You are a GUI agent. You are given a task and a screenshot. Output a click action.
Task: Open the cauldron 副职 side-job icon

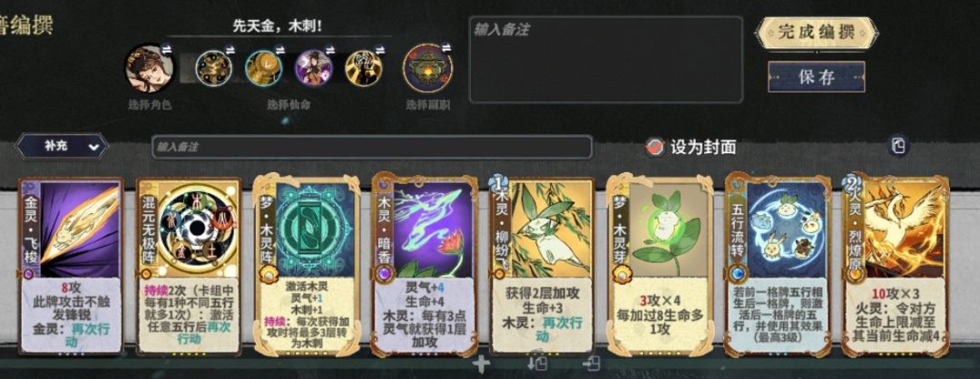click(x=427, y=68)
